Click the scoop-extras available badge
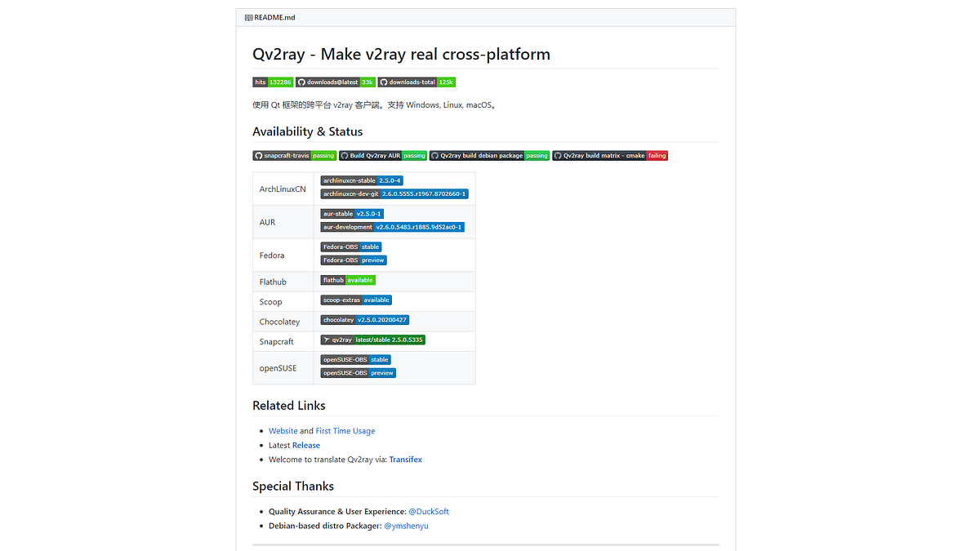Image resolution: width=980 pixels, height=551 pixels. tap(356, 300)
